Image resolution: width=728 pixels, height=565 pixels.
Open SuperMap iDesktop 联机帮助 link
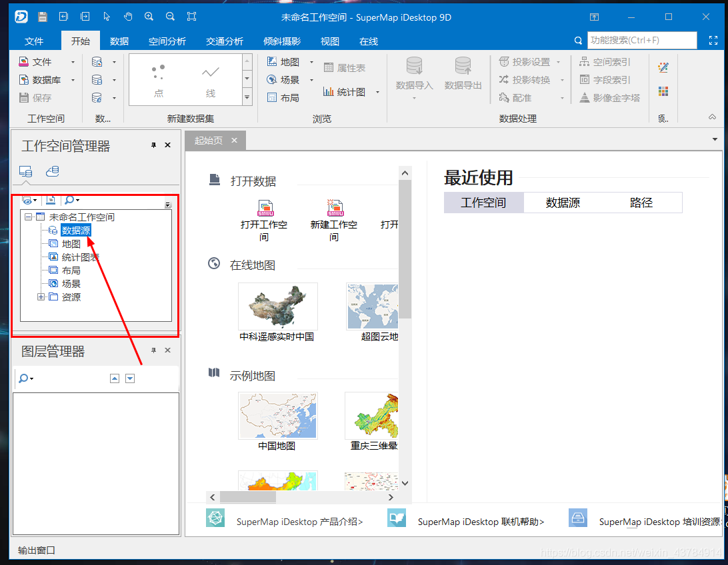[x=481, y=522]
